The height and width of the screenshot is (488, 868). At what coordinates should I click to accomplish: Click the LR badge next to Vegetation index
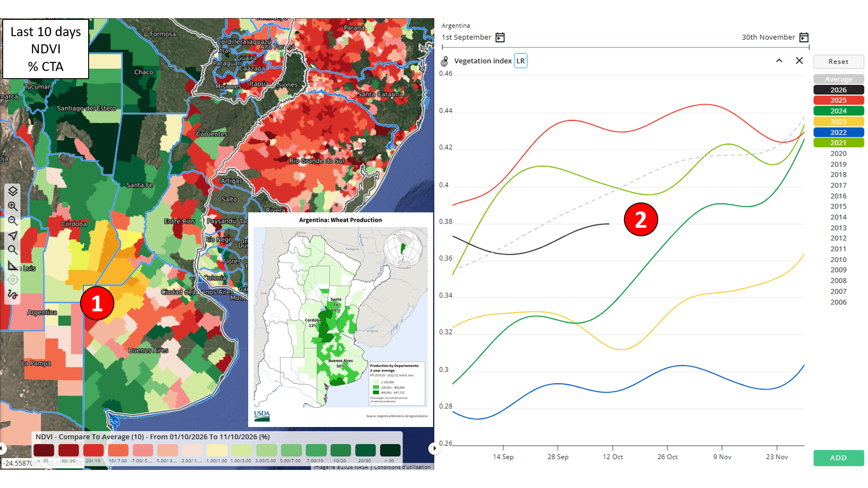click(x=520, y=61)
